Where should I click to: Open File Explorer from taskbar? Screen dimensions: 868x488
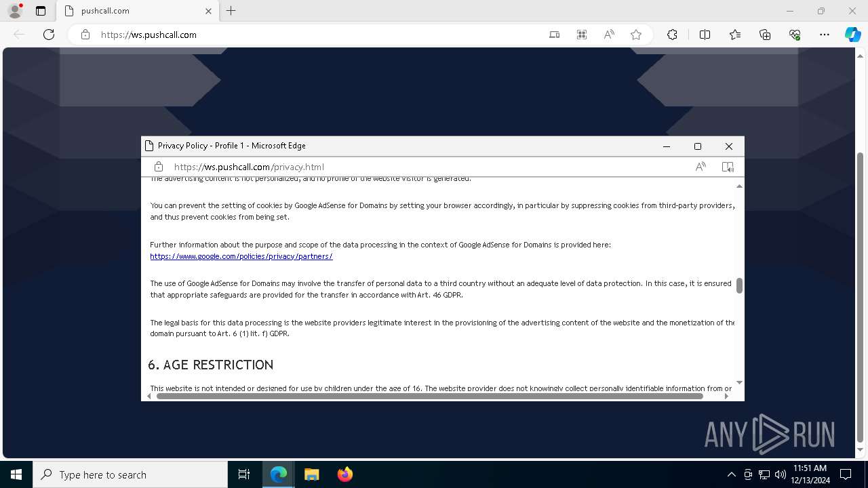point(311,474)
